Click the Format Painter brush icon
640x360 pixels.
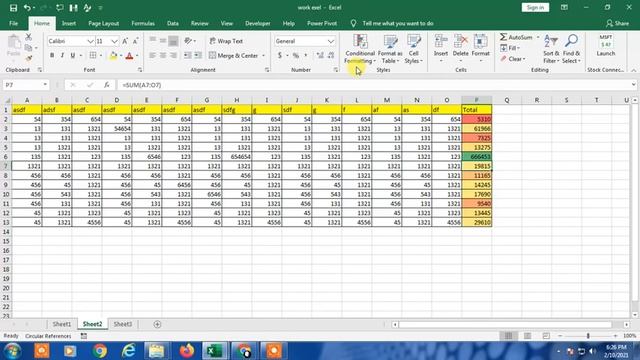[x=29, y=58]
